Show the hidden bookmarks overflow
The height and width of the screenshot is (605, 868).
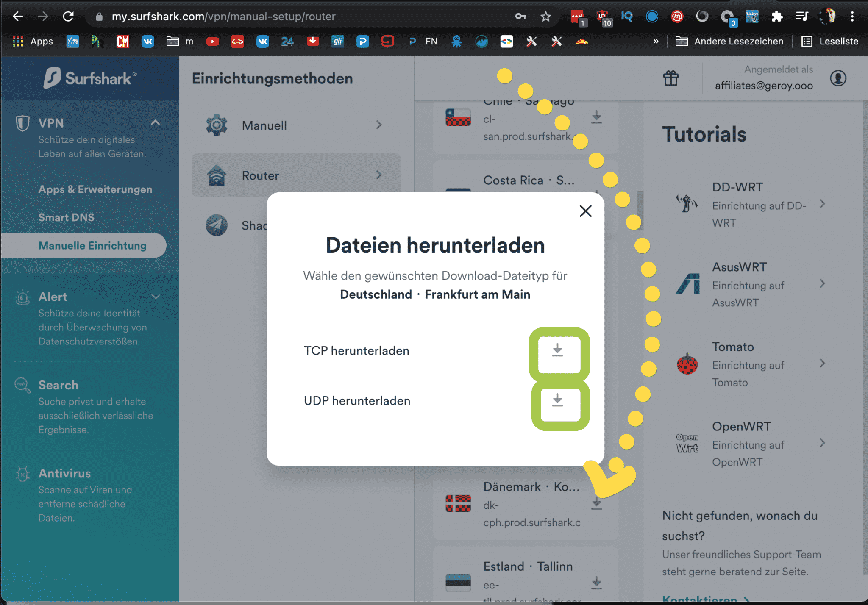[656, 41]
